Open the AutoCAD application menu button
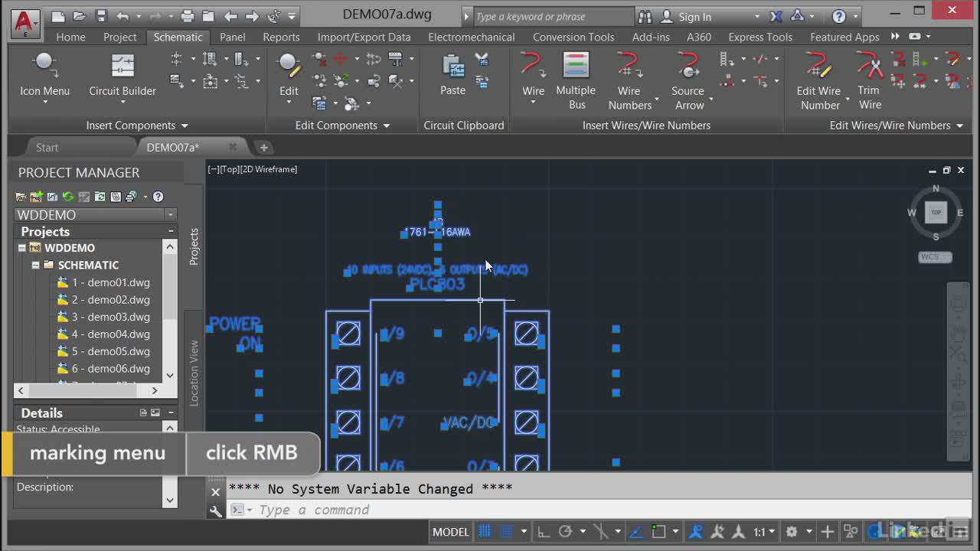 pos(24,23)
